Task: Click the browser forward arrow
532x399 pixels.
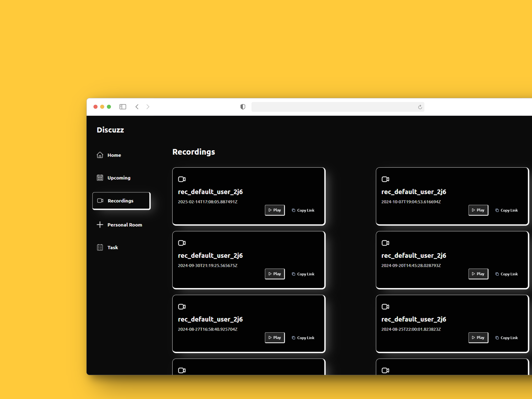Action: click(x=148, y=107)
